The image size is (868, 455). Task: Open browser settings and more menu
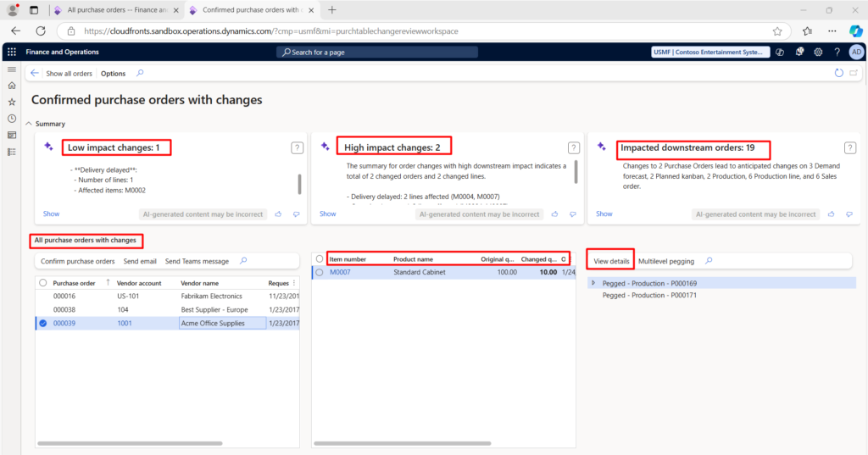(x=832, y=31)
